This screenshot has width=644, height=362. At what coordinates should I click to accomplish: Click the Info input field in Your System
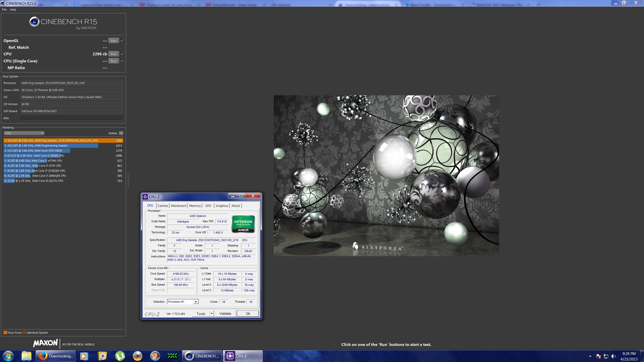pyautogui.click(x=72, y=118)
